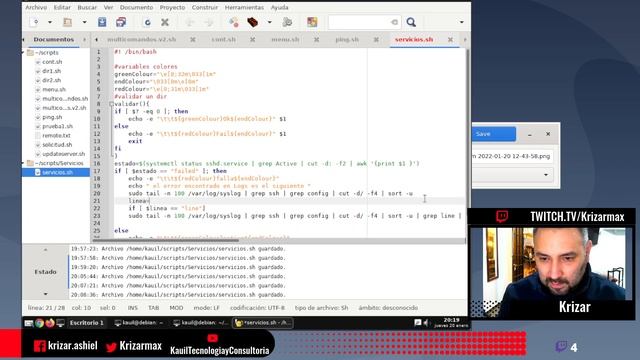
Task: Collapse the ~/scripts/Servicios folder tree
Action: pos(24,163)
